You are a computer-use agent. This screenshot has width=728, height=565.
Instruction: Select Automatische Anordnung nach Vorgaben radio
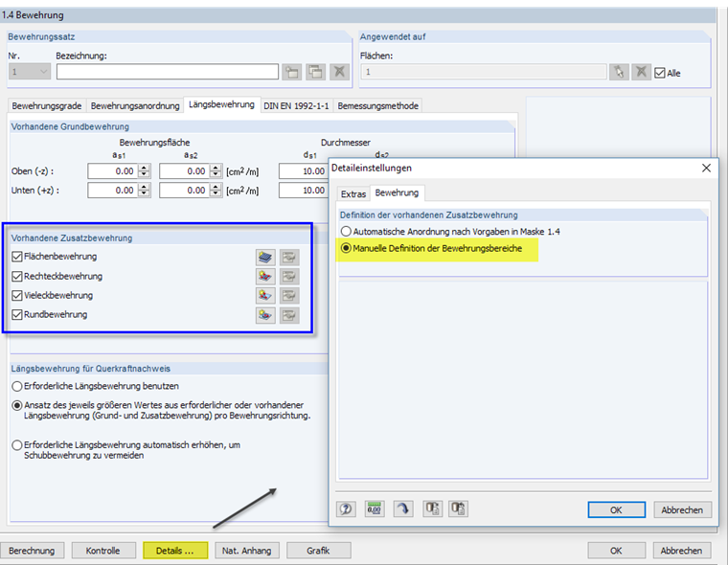pos(346,231)
